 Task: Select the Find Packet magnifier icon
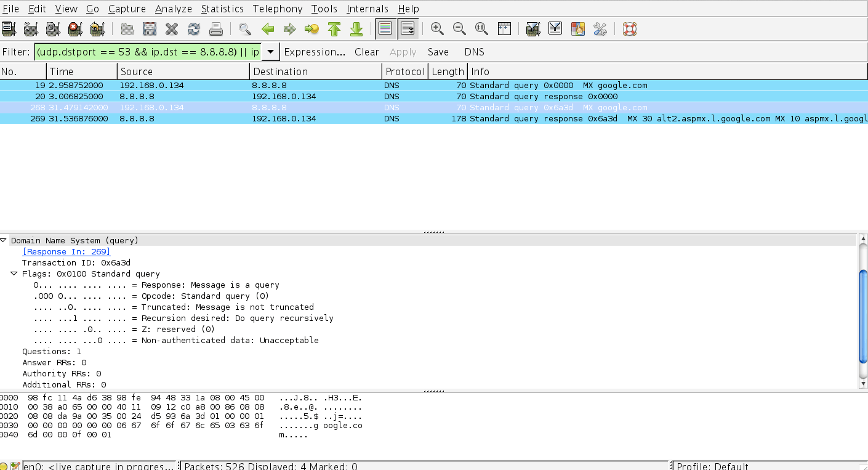tap(245, 28)
